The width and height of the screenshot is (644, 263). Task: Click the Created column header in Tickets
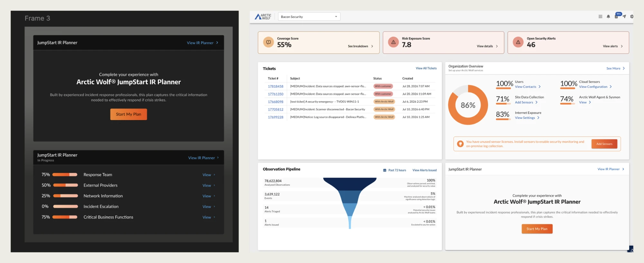408,78
